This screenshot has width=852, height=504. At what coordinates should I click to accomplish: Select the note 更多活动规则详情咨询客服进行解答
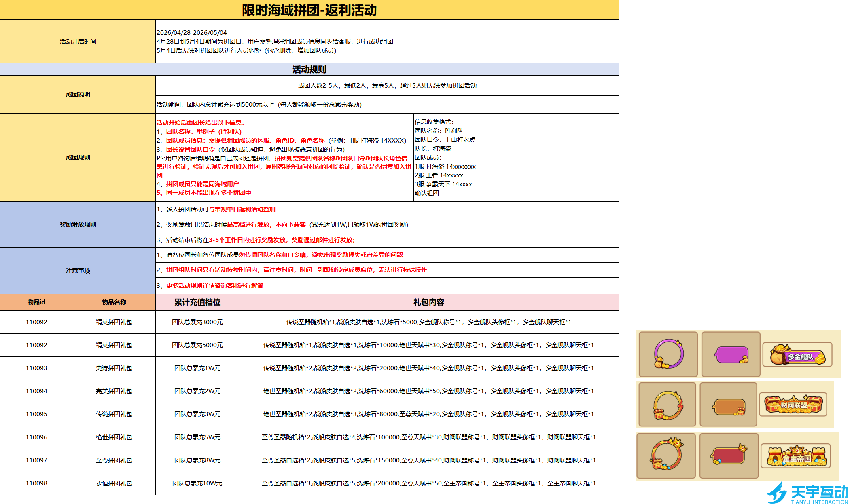(x=210, y=286)
